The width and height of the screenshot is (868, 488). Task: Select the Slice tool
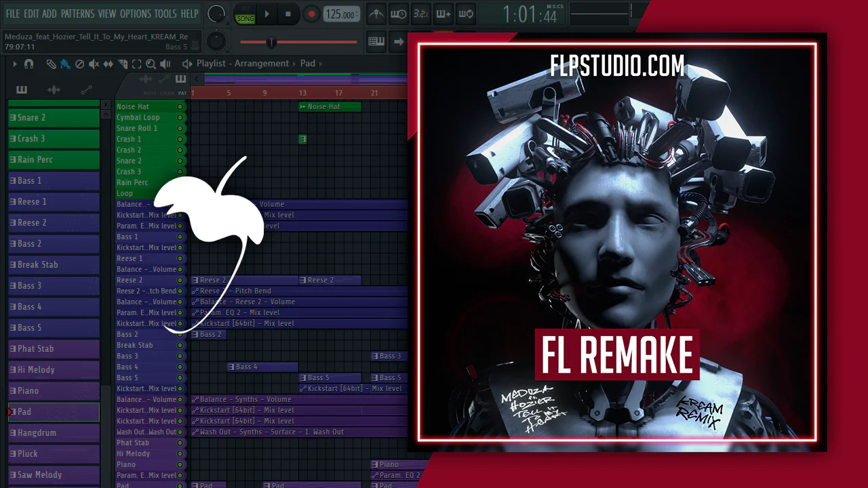click(123, 64)
